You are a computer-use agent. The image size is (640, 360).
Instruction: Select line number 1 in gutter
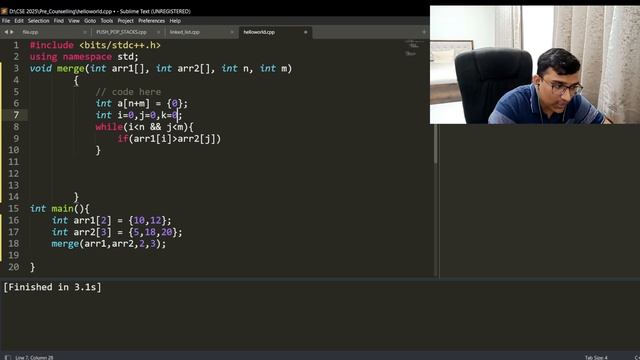coord(16,45)
